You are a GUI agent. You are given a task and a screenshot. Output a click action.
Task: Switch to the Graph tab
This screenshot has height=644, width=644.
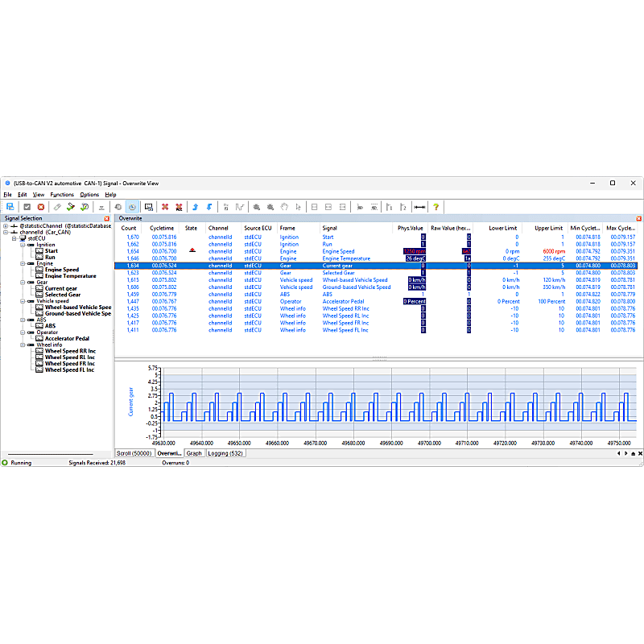point(194,452)
